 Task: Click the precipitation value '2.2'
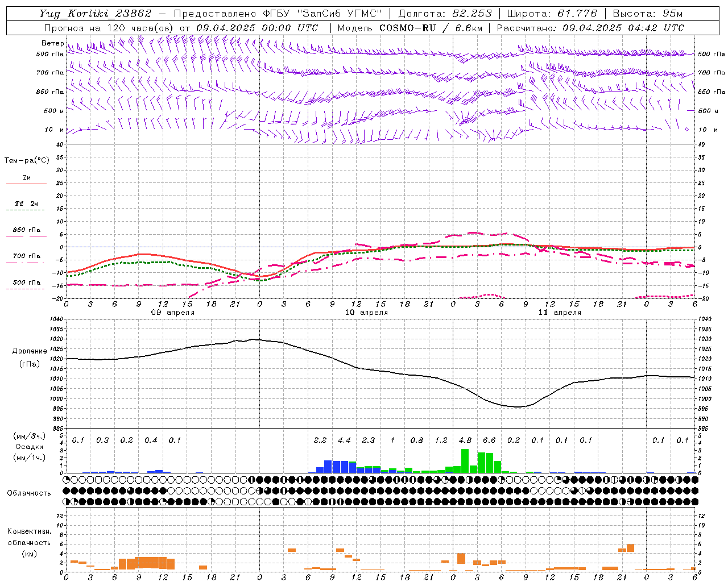tap(320, 440)
